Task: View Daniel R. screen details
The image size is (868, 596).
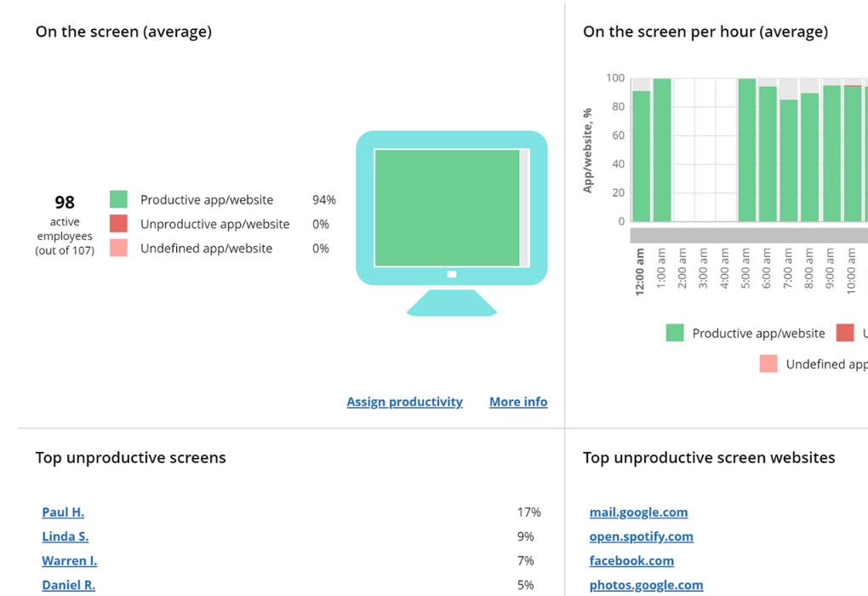Action: (69, 585)
